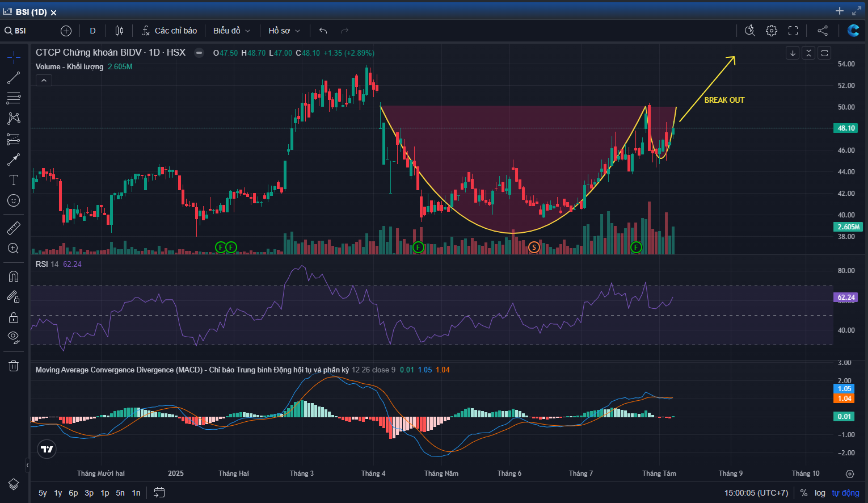Open the 15:00:05 (UTC+7) timezone menu
This screenshot has width=868, height=503.
[756, 493]
